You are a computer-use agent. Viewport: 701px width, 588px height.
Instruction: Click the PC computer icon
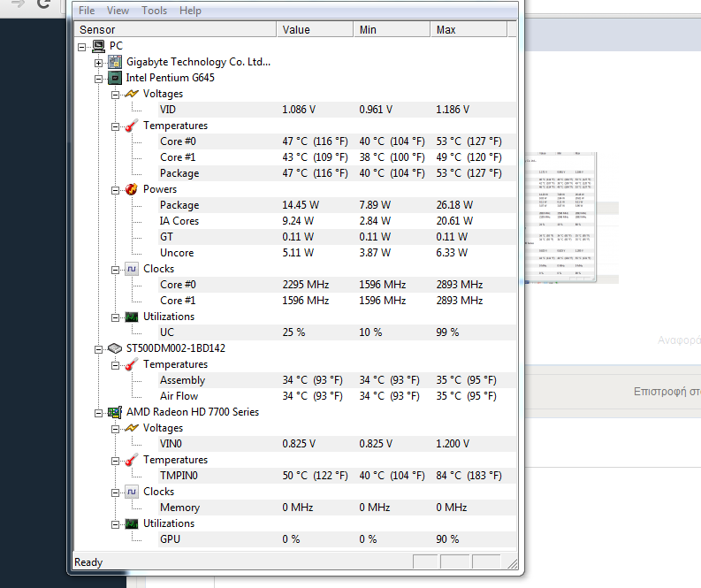98,46
